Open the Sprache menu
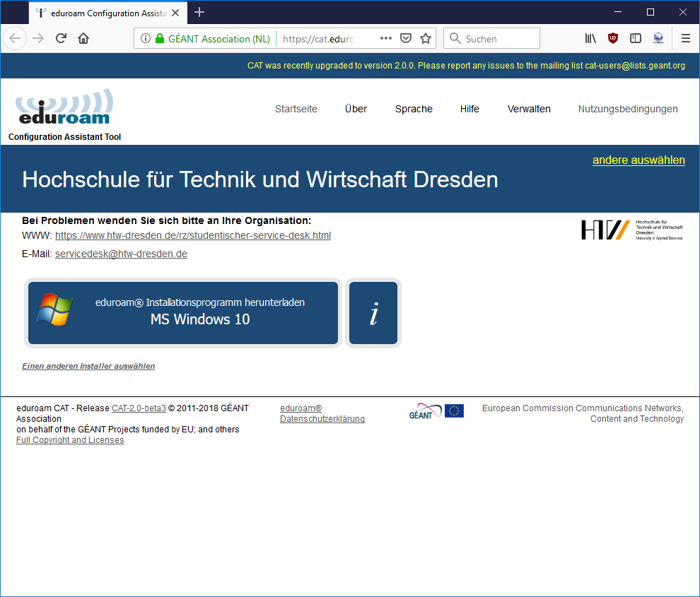Image resolution: width=700 pixels, height=597 pixels. [x=414, y=109]
